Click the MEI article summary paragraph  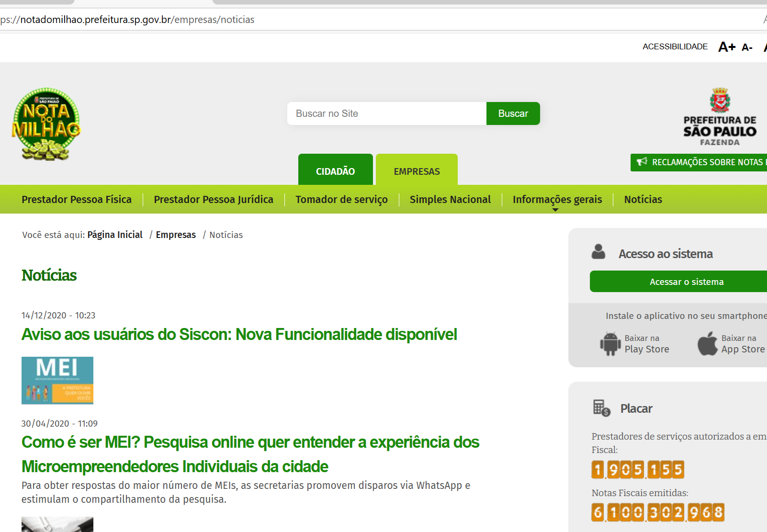coord(246,492)
